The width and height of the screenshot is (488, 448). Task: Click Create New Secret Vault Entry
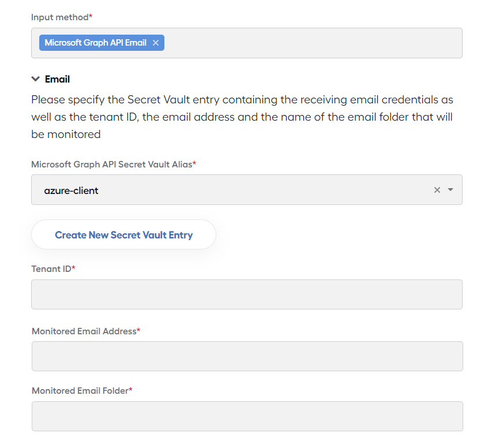pos(123,234)
